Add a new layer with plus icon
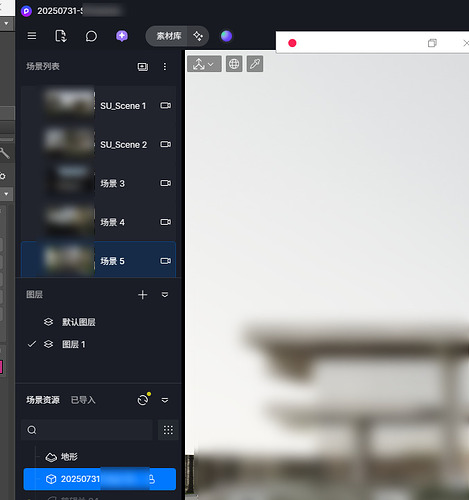 pyautogui.click(x=143, y=295)
